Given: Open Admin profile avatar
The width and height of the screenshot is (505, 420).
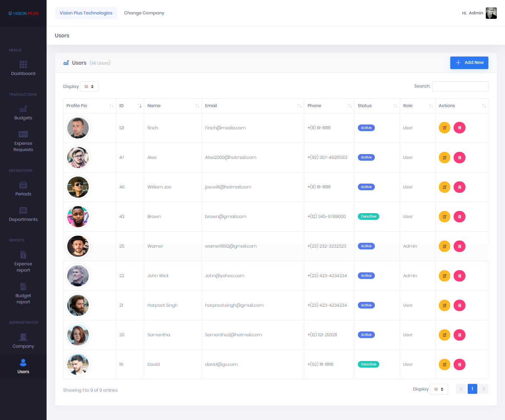Looking at the screenshot, I should coord(491,13).
